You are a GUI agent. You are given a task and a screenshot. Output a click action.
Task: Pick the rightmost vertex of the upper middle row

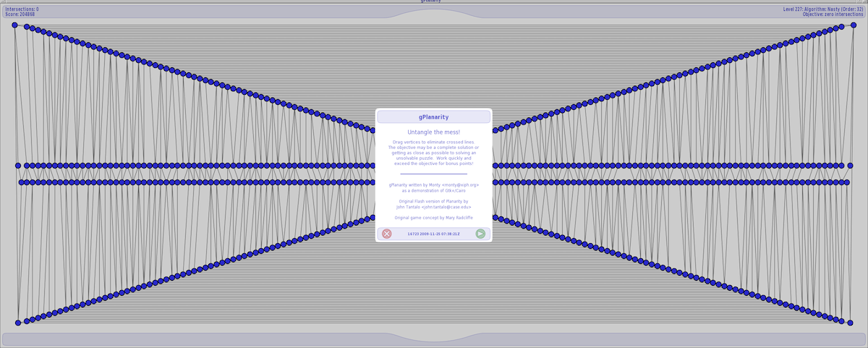850,166
